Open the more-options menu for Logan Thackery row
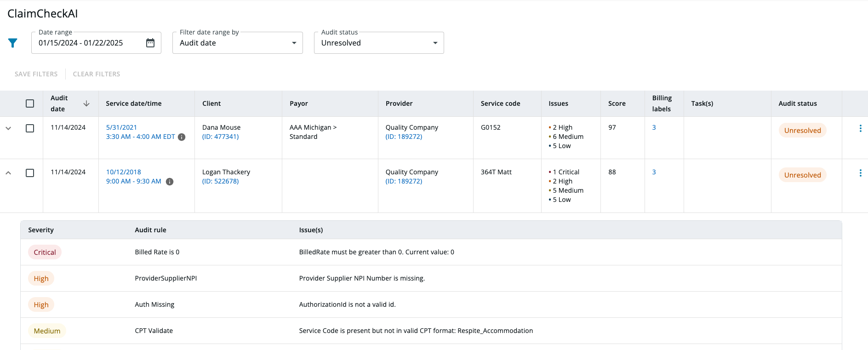868x350 pixels. [860, 173]
